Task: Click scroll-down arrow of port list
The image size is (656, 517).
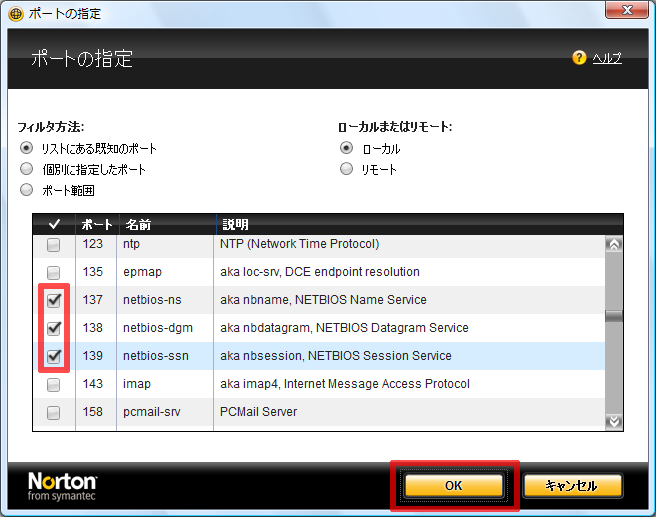Action: click(x=614, y=421)
